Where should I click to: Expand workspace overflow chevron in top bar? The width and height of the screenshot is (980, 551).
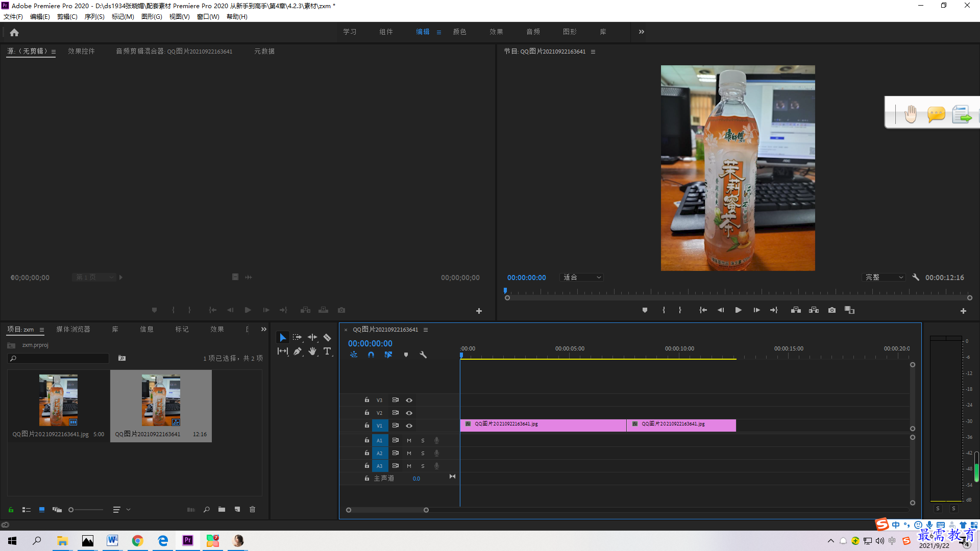pos(642,32)
